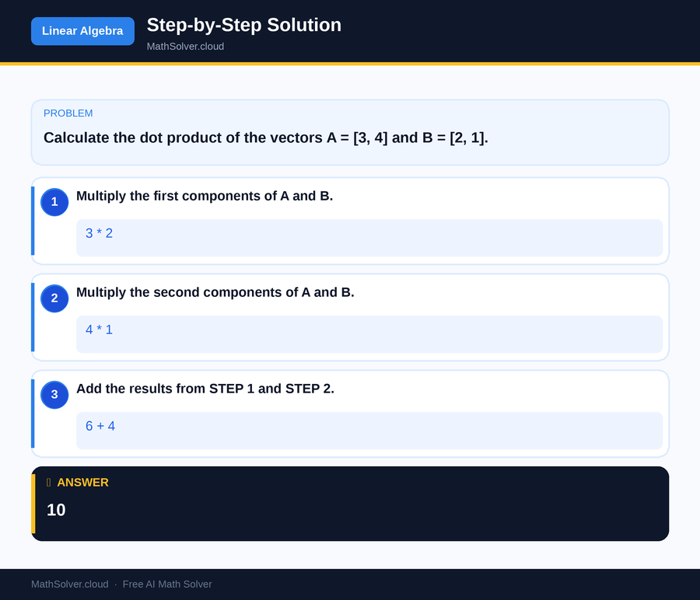The image size is (700, 600).
Task: Click the blue accent bar on step 1
Action: (x=32, y=221)
